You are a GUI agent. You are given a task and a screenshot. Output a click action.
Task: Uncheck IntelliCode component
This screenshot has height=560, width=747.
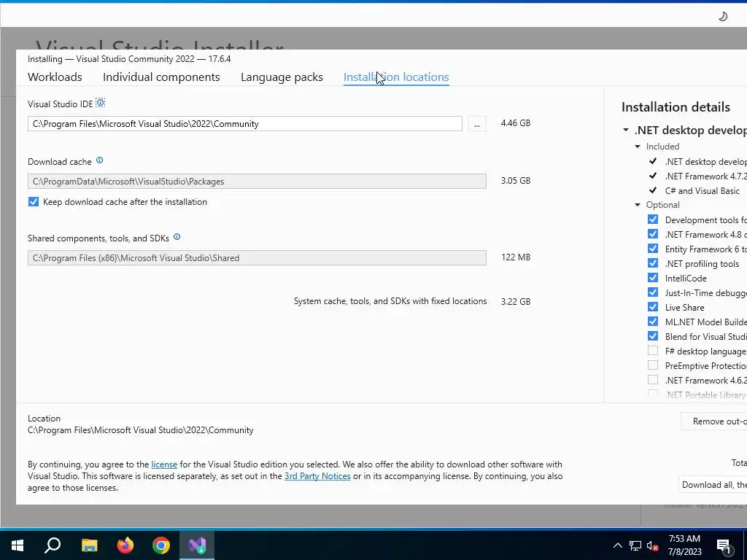click(653, 278)
